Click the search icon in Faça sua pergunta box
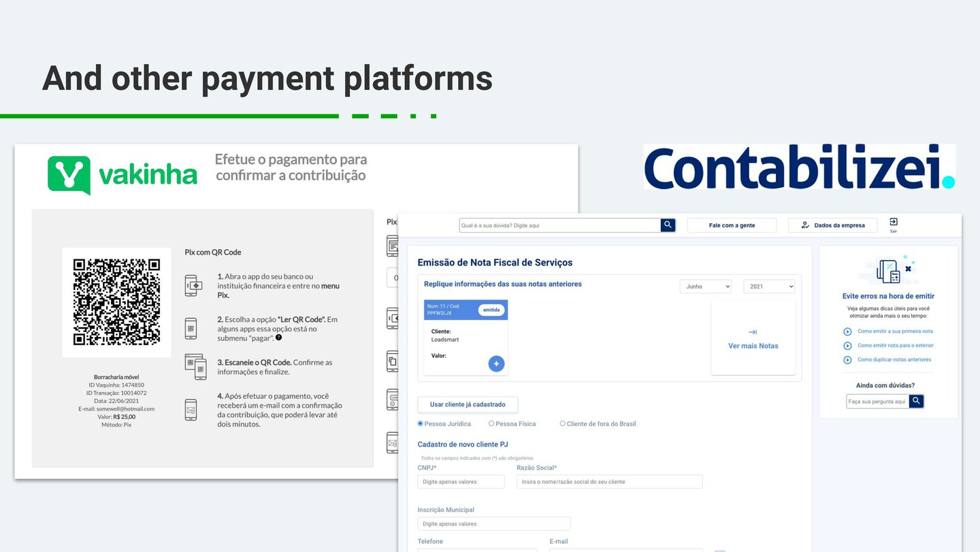This screenshot has height=552, width=980. pyautogui.click(x=917, y=401)
